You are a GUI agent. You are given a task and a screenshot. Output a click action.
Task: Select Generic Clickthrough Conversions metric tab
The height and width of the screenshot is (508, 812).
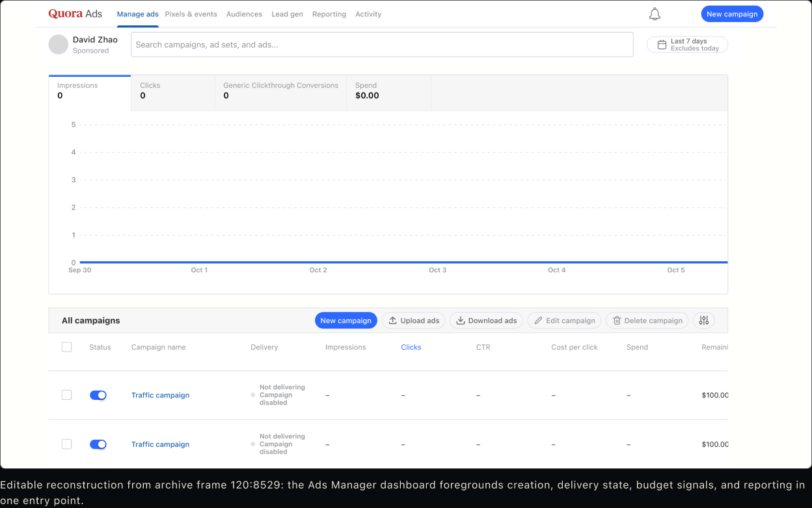pyautogui.click(x=280, y=92)
